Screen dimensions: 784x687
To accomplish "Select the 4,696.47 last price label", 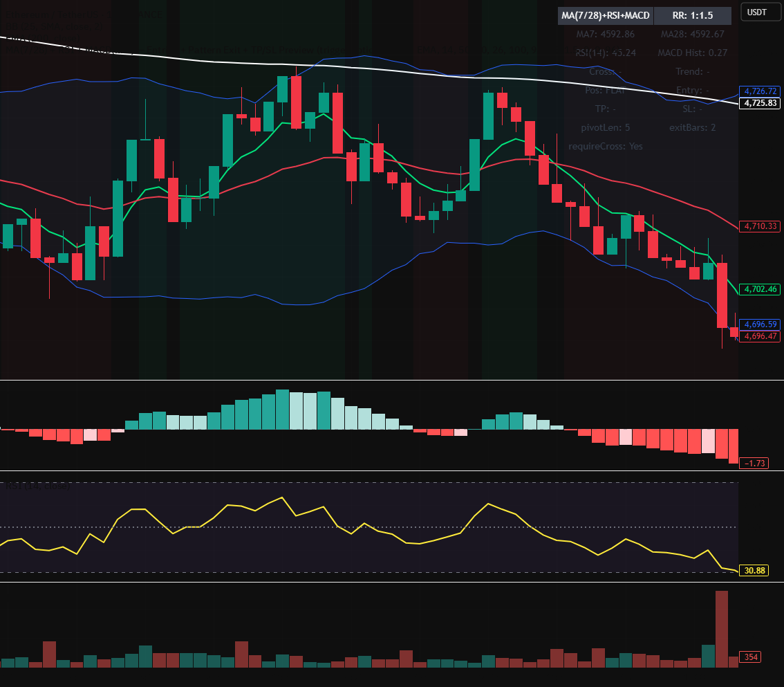I will pos(760,336).
